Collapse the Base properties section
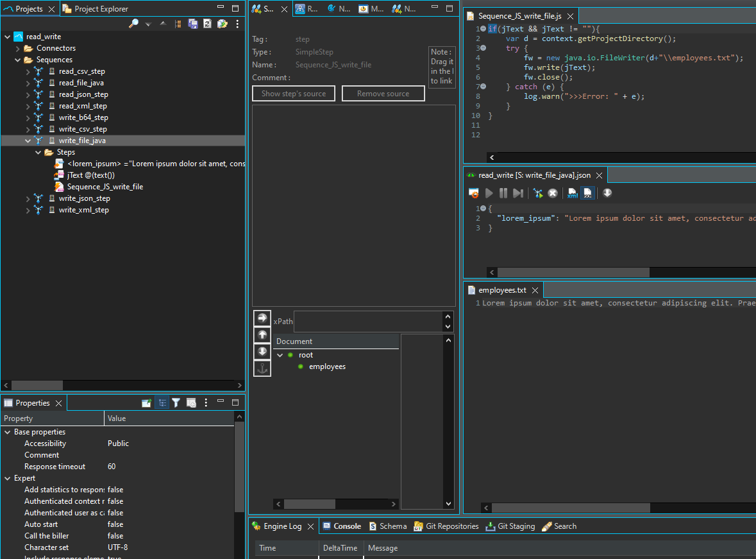 pos(7,433)
